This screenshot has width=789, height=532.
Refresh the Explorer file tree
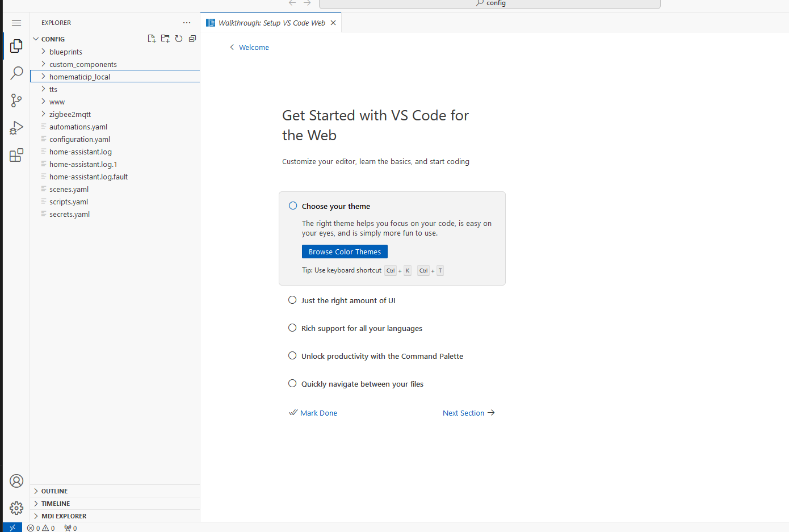[x=179, y=39]
